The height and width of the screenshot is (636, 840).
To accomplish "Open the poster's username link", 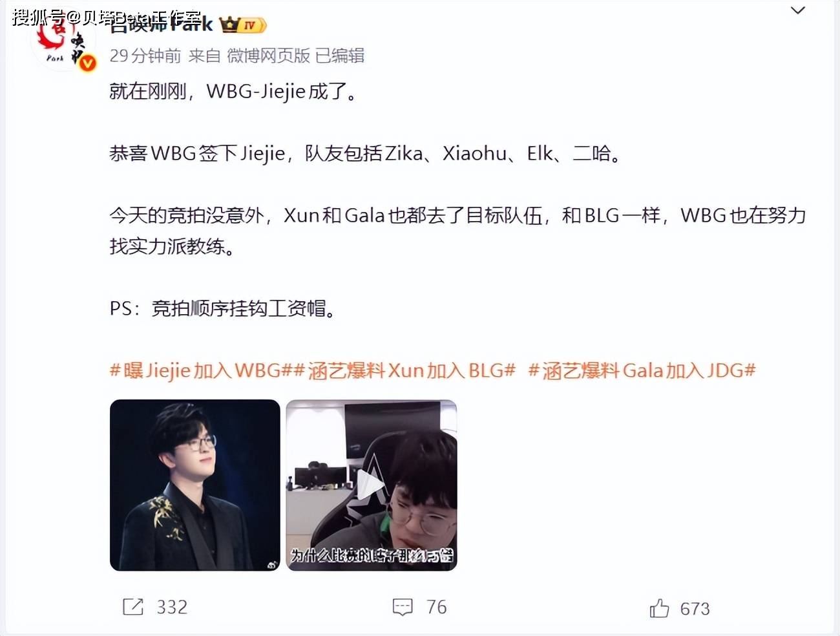I will [161, 25].
